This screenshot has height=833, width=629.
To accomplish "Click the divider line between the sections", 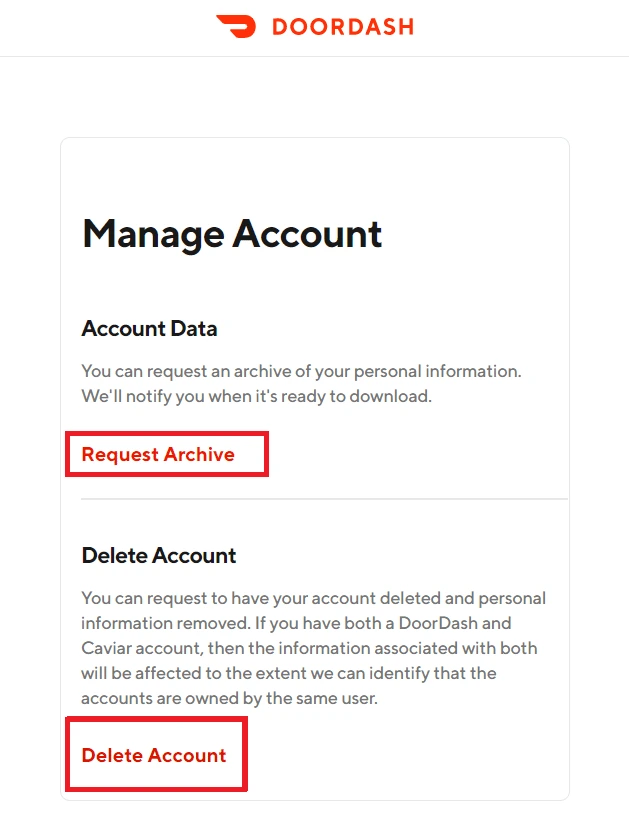I will point(324,499).
